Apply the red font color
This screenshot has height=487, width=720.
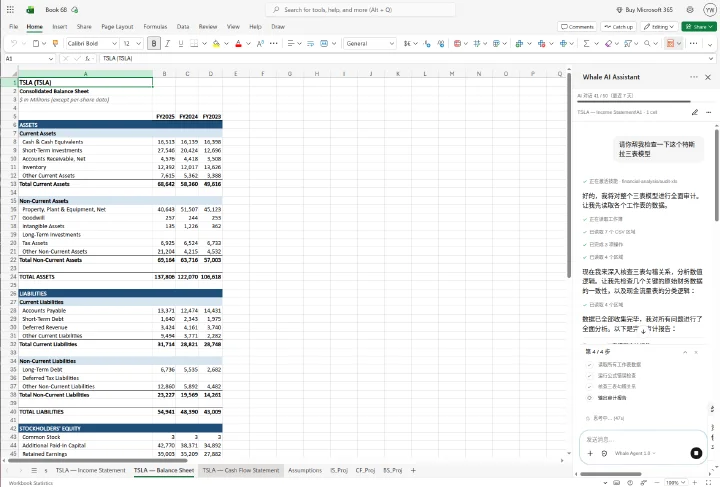pos(238,44)
